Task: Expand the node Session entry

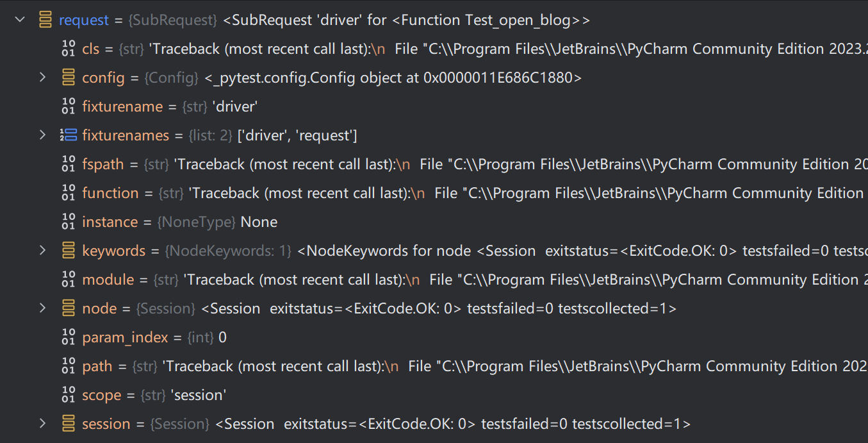Action: pyautogui.click(x=43, y=308)
